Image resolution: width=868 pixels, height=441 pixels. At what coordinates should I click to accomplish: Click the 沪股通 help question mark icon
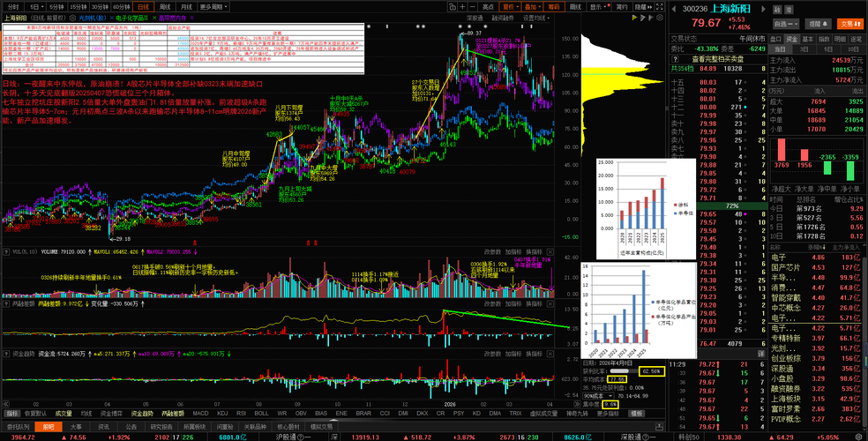(x=301, y=437)
